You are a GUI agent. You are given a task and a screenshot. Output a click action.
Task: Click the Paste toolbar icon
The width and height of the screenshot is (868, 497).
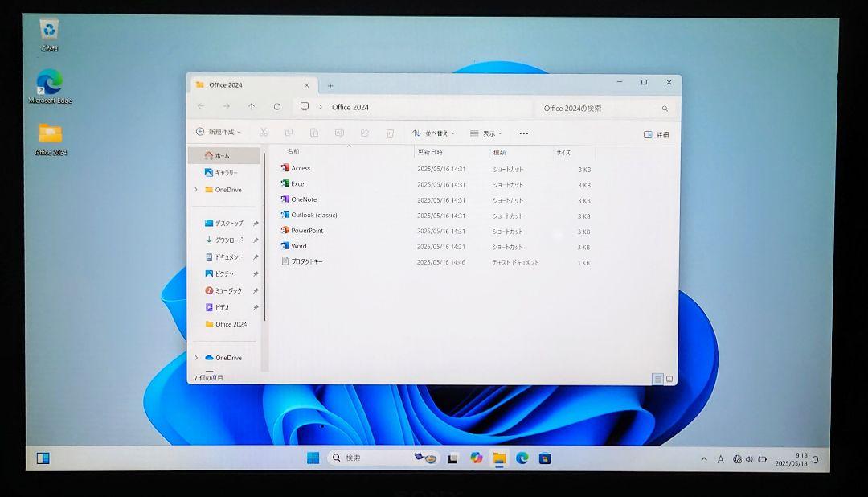click(x=314, y=133)
